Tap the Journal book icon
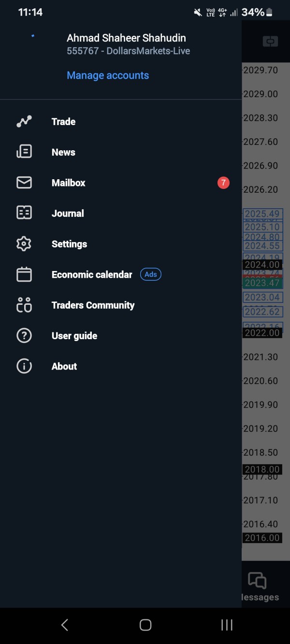The height and width of the screenshot is (644, 290). 24,213
